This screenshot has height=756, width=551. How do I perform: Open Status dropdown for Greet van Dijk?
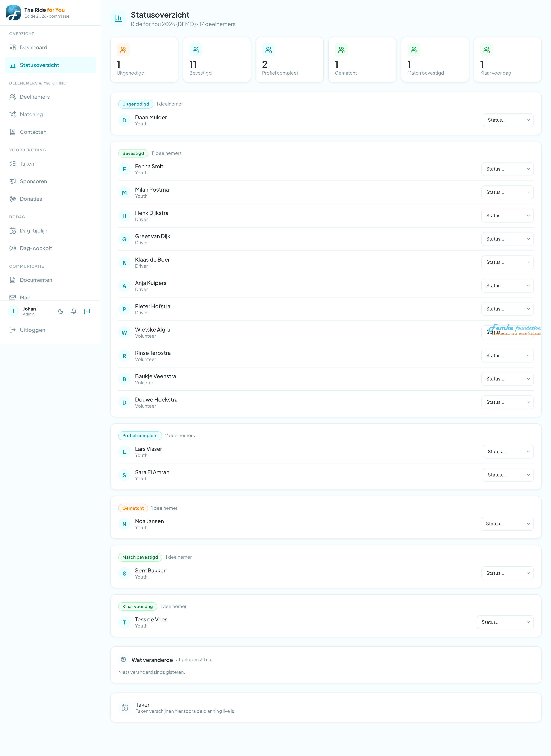coord(507,239)
